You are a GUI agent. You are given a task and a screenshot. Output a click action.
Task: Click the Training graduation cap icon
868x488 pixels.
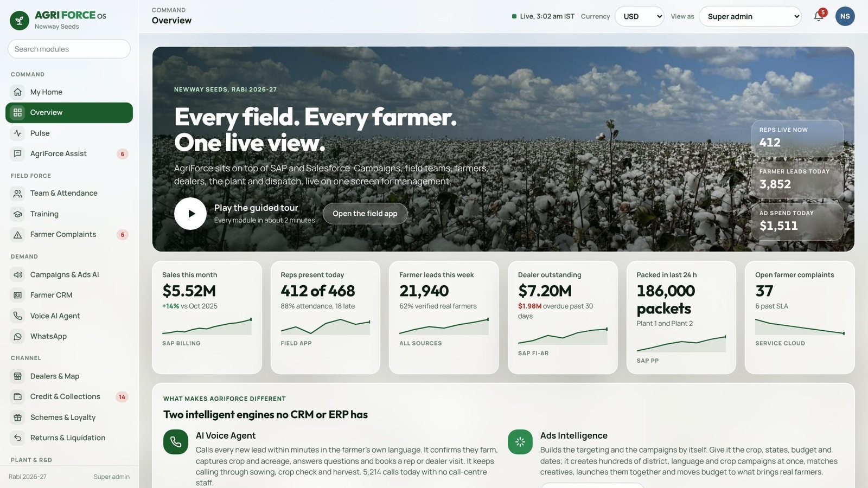pyautogui.click(x=18, y=214)
